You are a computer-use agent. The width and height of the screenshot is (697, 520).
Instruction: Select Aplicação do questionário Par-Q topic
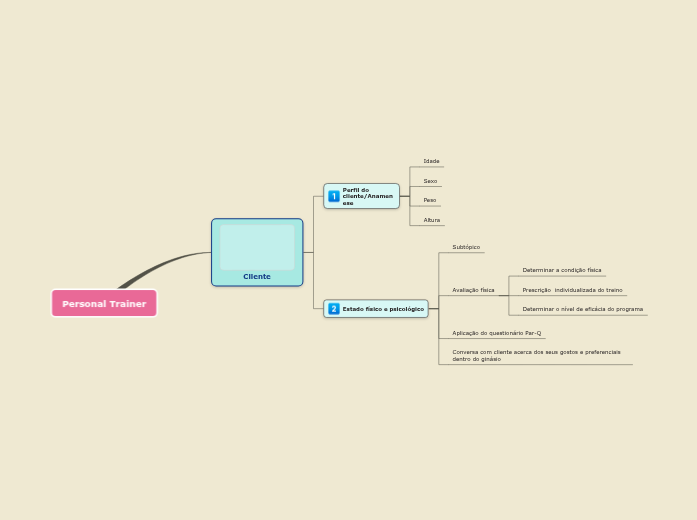pos(496,333)
